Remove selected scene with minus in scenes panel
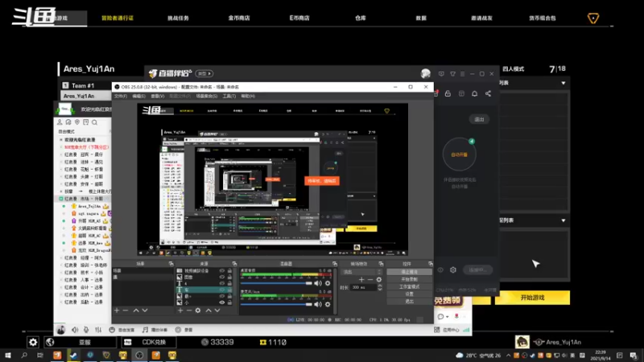644x362 pixels. [x=126, y=311]
